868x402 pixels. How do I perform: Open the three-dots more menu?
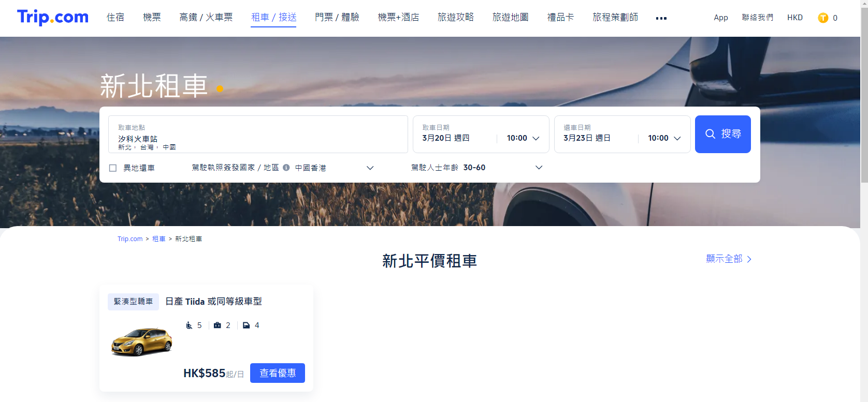coord(661,18)
